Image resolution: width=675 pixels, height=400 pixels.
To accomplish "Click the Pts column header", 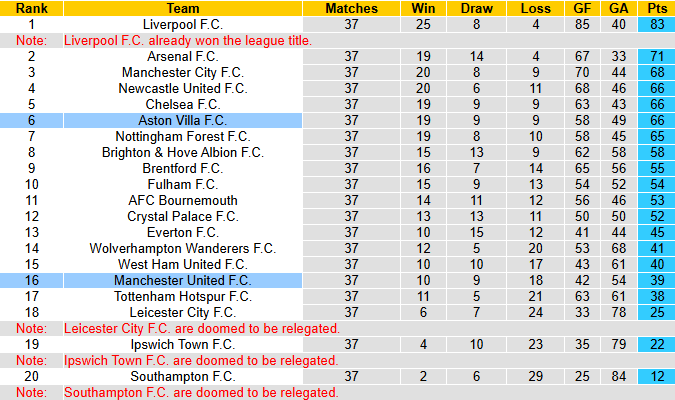I will coord(657,8).
